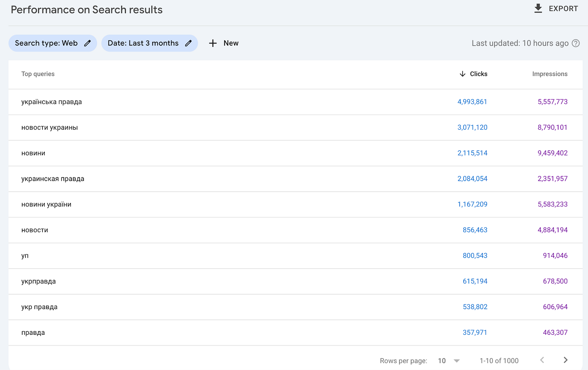Viewport: 588px width, 370px height.
Task: Click the clicks value 357,971
Action: point(475,332)
